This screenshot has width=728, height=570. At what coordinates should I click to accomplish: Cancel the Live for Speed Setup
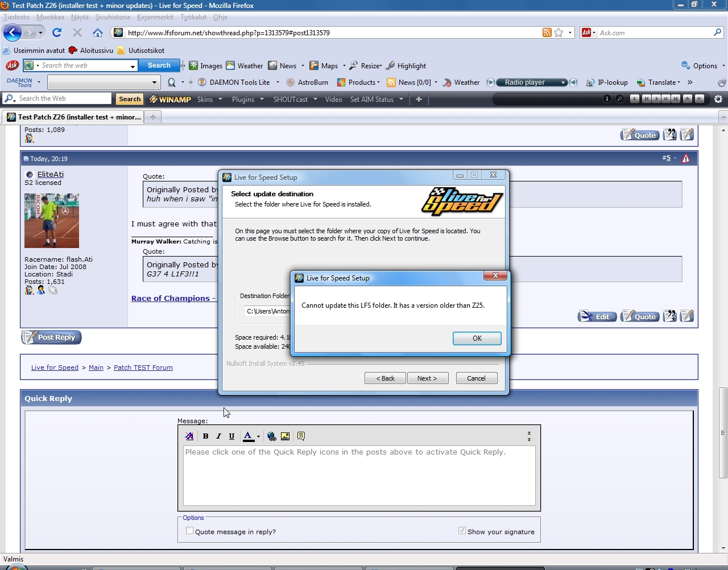coord(477,378)
